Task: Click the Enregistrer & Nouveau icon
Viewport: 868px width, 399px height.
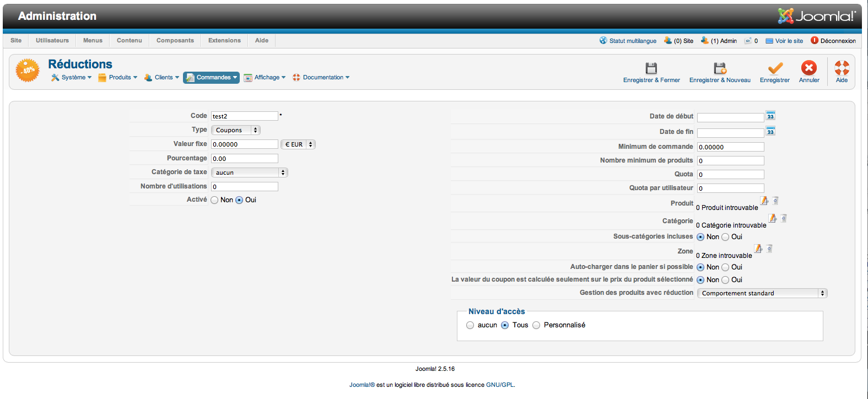Action: [x=720, y=68]
